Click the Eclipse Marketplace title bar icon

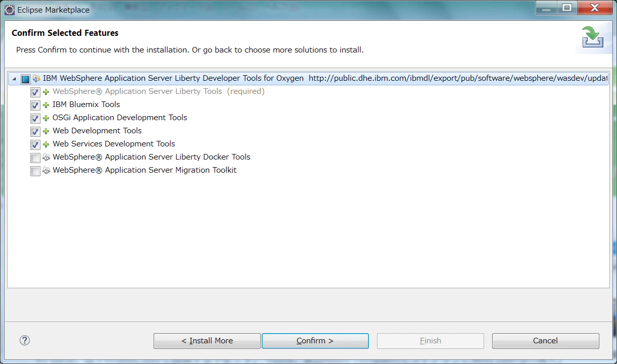point(9,10)
